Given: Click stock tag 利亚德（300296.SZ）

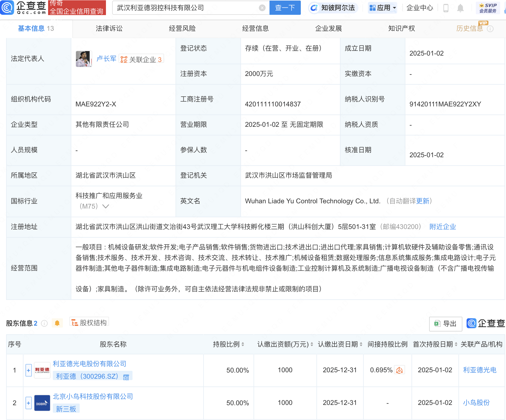Looking at the screenshot, I should pyautogui.click(x=93, y=376).
